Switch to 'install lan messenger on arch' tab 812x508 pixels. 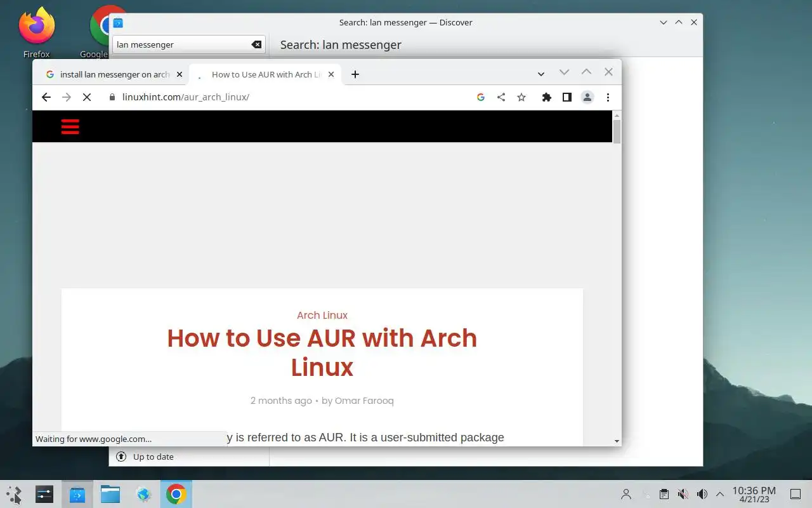[x=114, y=74]
